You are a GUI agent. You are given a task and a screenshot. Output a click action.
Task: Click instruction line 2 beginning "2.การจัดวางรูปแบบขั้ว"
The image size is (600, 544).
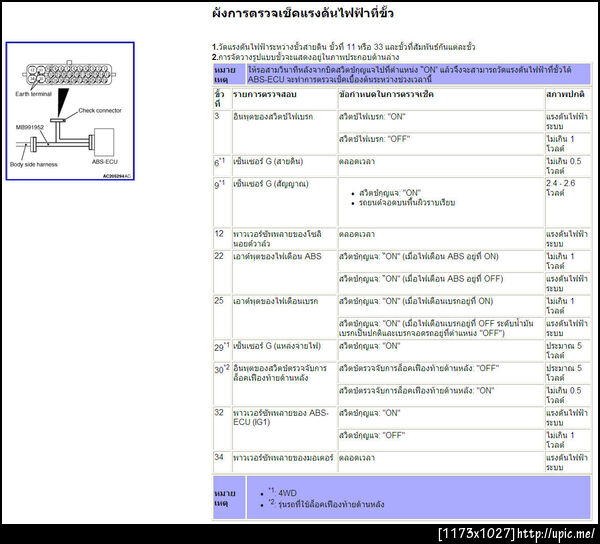(x=305, y=57)
